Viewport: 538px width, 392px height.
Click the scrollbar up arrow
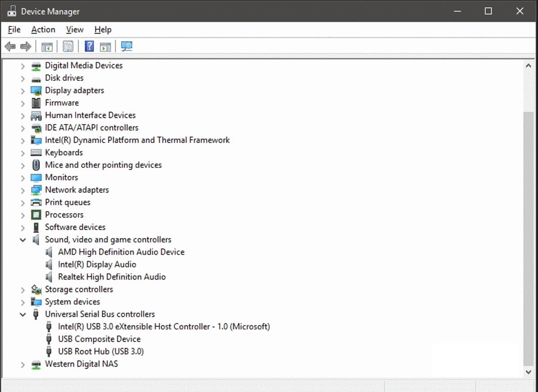click(x=528, y=66)
